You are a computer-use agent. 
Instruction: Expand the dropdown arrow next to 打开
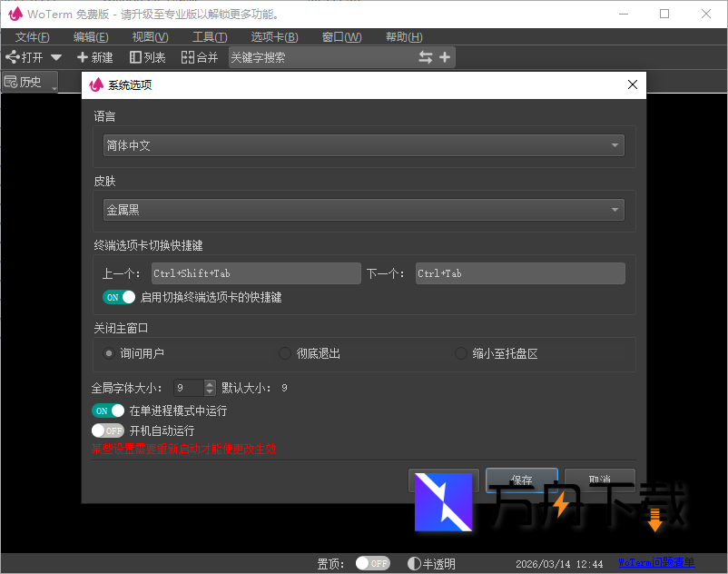click(x=54, y=56)
